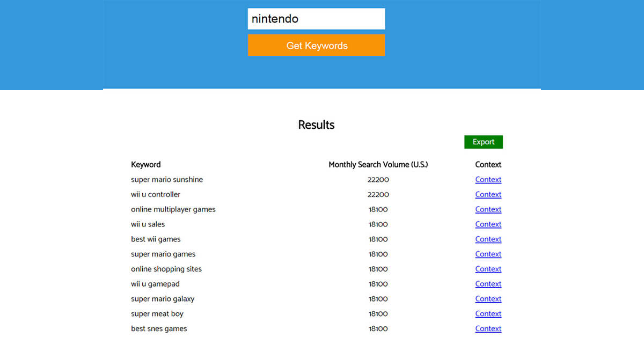644x337 pixels.
Task: Click the Keyword column header
Action: (146, 165)
